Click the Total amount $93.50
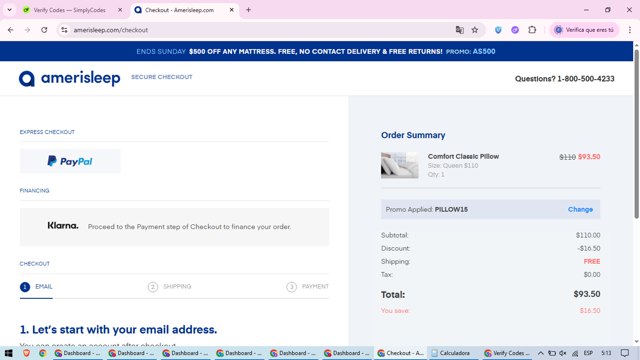Screen dimensions: 640x360 pyautogui.click(x=587, y=294)
